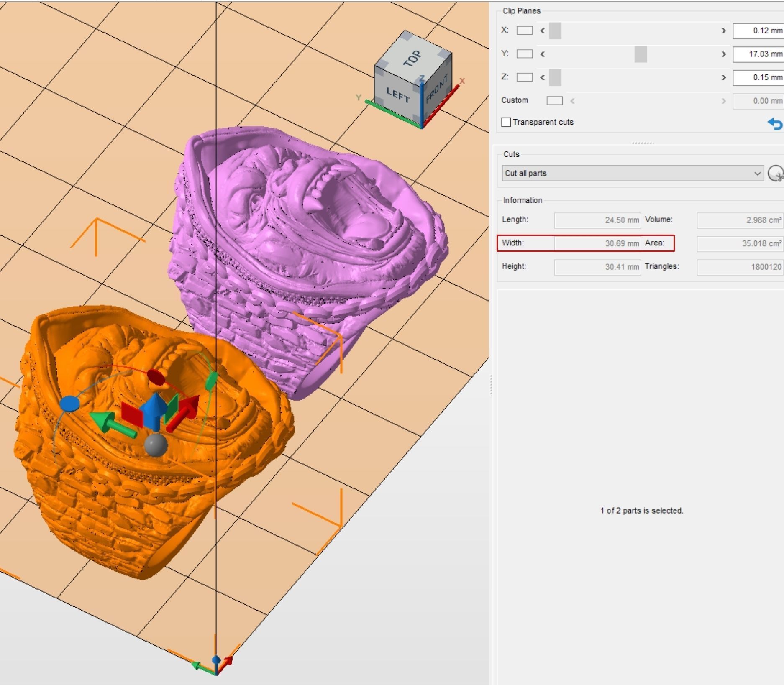The width and height of the screenshot is (784, 685).
Task: Toggle the Y clip plane box
Action: (x=525, y=54)
